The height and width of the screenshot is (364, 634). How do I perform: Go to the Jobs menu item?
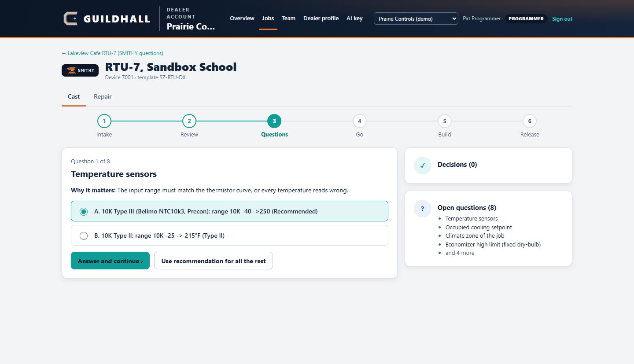pos(268,18)
